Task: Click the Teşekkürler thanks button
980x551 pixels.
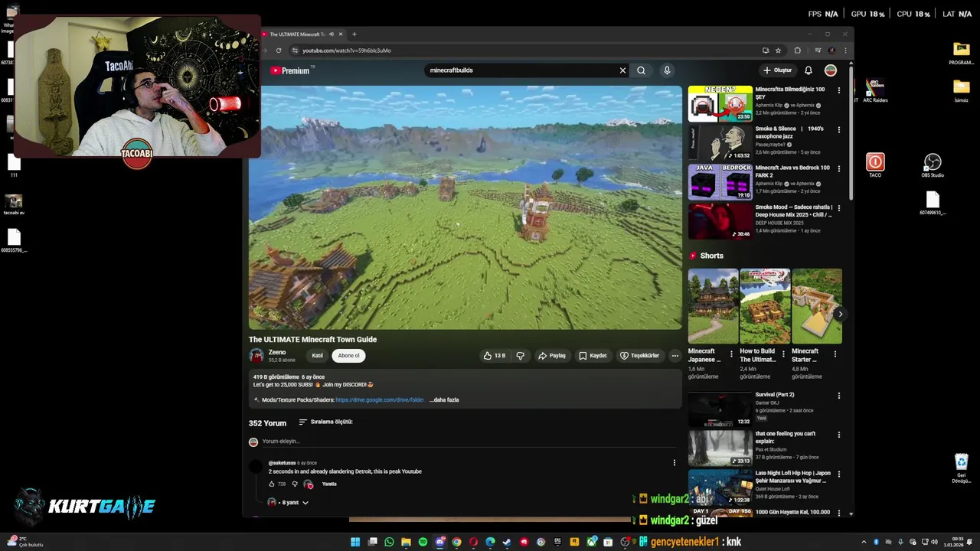Action: click(639, 356)
